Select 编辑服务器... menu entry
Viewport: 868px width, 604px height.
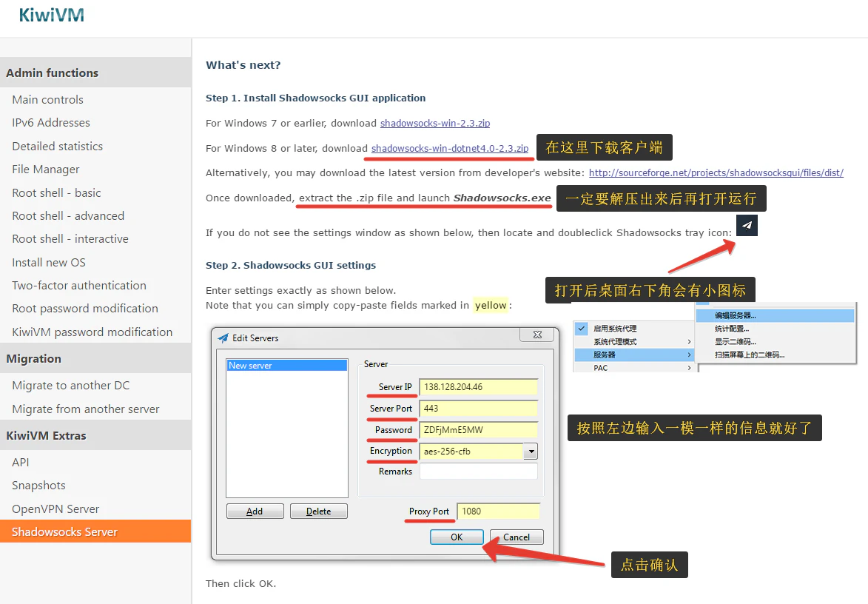(775, 315)
